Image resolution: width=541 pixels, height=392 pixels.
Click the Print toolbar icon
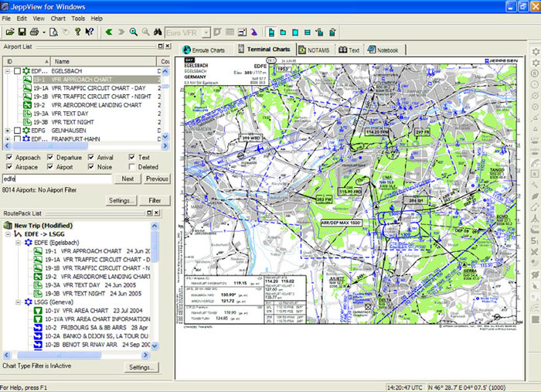pos(34,32)
